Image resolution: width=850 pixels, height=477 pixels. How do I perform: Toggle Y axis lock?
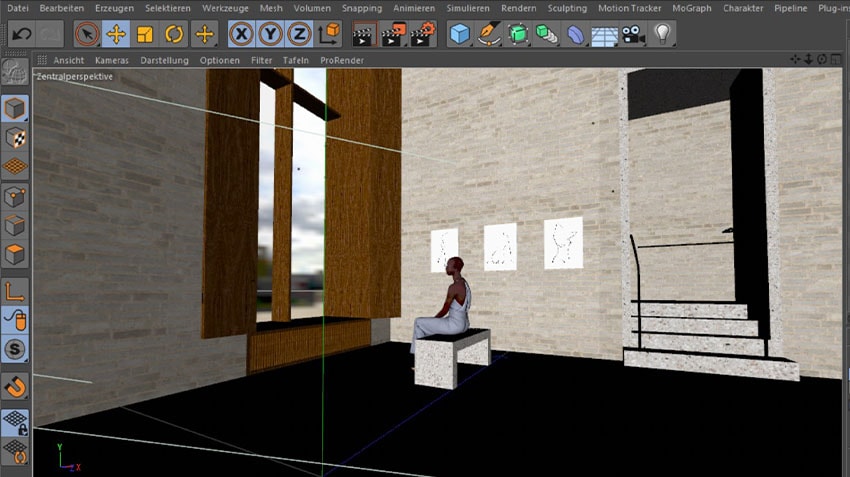(270, 34)
